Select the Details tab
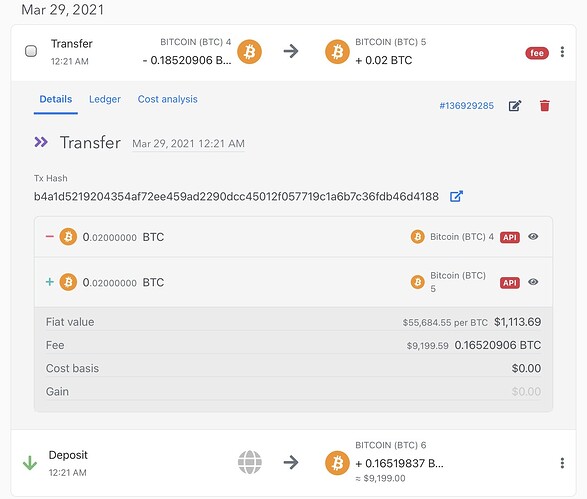The width and height of the screenshot is (587, 499). (x=56, y=99)
